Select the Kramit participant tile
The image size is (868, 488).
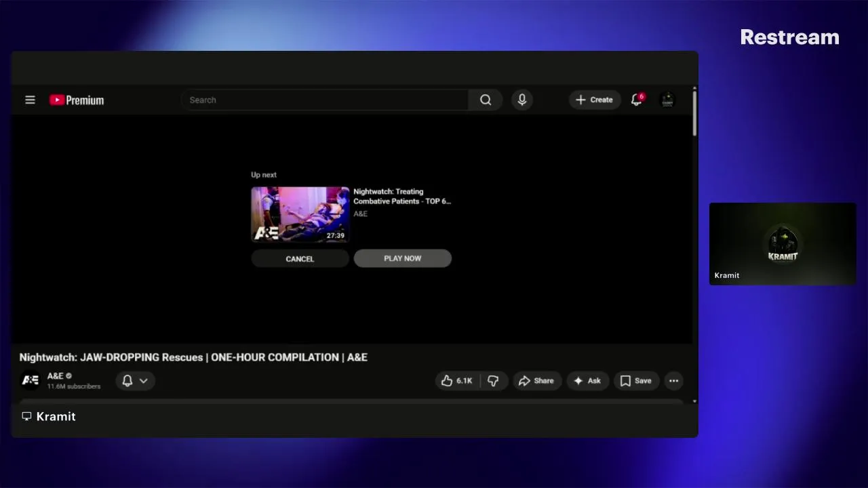point(783,244)
